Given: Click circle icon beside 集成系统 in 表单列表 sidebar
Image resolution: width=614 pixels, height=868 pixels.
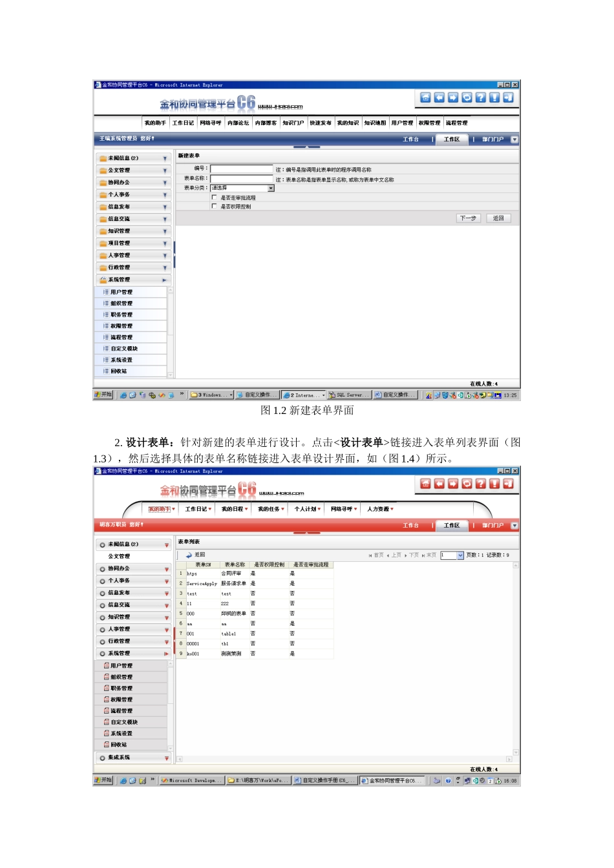Looking at the screenshot, I should click(103, 758).
